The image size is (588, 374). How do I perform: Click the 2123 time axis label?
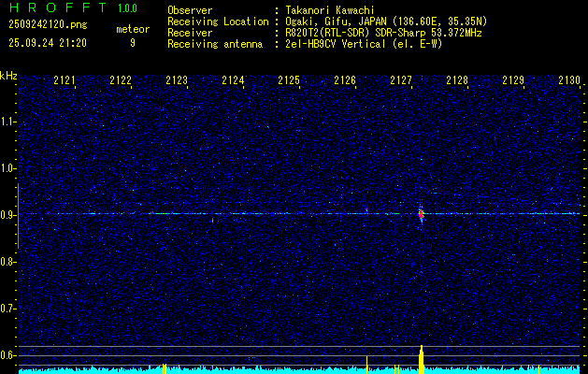[177, 80]
